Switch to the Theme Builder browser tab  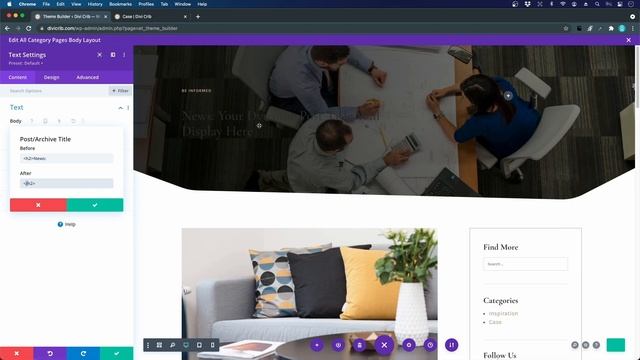71,17
